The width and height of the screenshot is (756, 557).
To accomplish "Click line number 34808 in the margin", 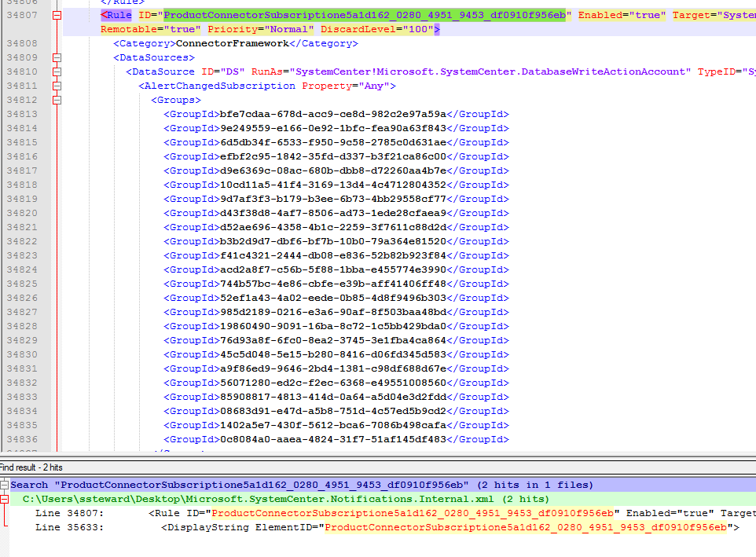I will point(22,43).
